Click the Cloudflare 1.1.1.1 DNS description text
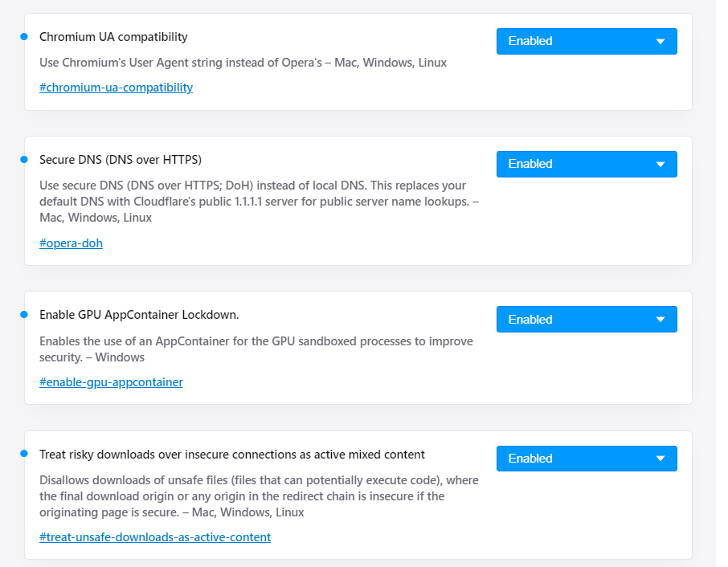 pyautogui.click(x=259, y=202)
